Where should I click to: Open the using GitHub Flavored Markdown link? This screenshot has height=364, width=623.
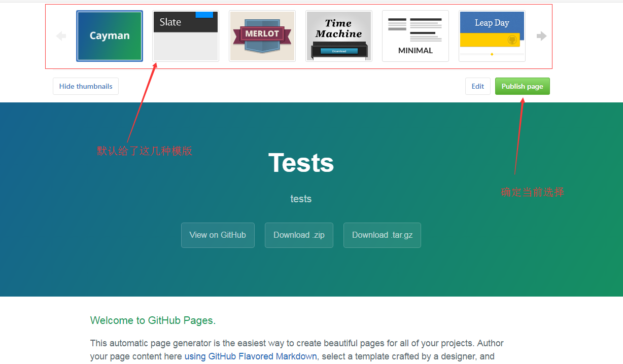point(251,356)
